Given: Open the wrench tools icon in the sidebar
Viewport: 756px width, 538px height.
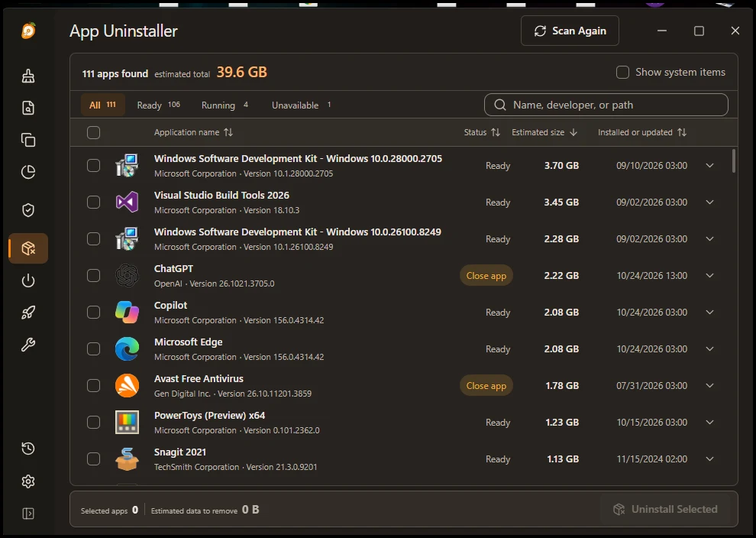Looking at the screenshot, I should [x=28, y=345].
